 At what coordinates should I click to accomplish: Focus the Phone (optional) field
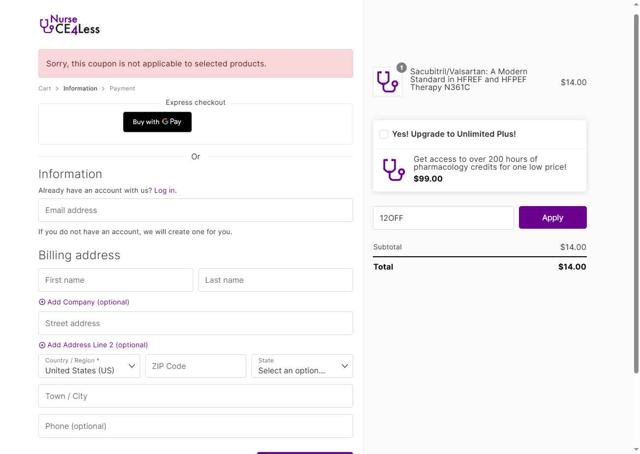pos(196,426)
